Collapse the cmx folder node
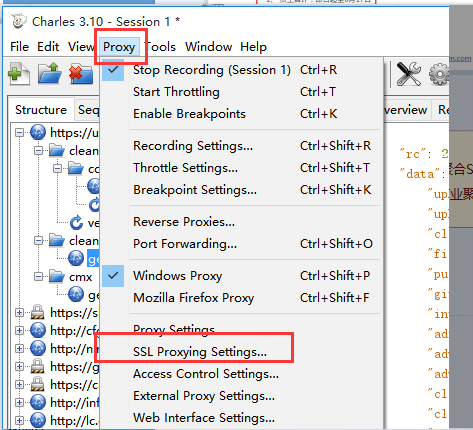 click(x=39, y=277)
